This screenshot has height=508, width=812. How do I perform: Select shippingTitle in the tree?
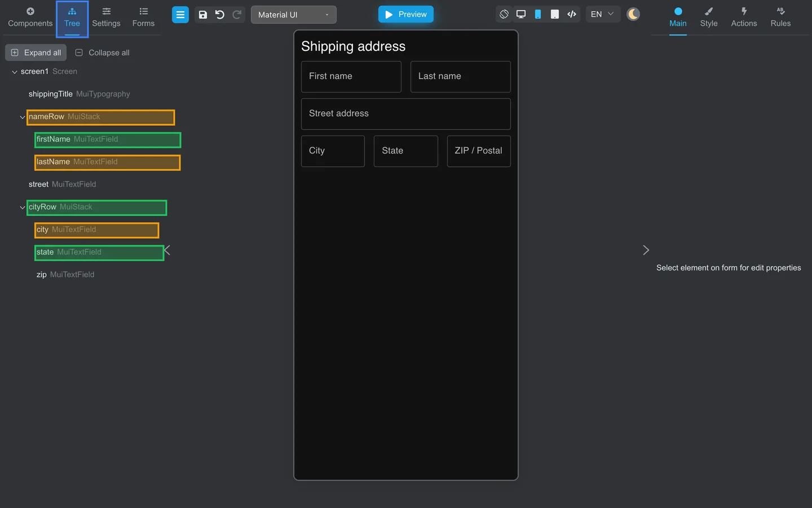80,94
